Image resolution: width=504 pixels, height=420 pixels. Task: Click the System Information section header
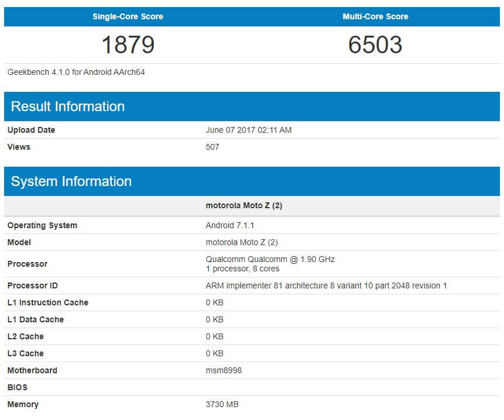point(71,181)
